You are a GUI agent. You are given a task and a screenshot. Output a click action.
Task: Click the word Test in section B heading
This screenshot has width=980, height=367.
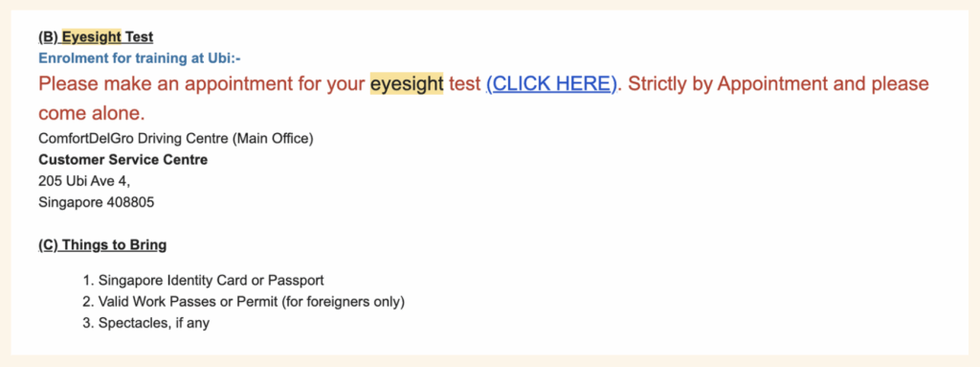click(x=140, y=37)
